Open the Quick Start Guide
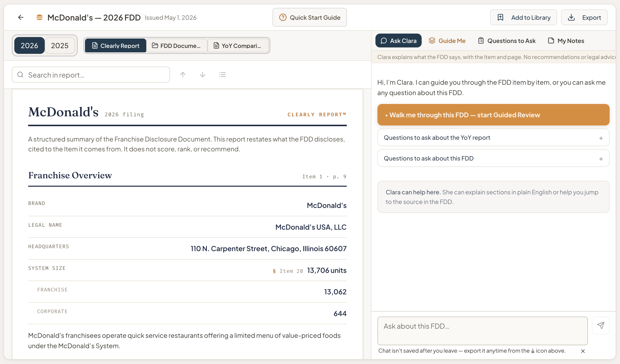620x364 pixels. click(310, 17)
